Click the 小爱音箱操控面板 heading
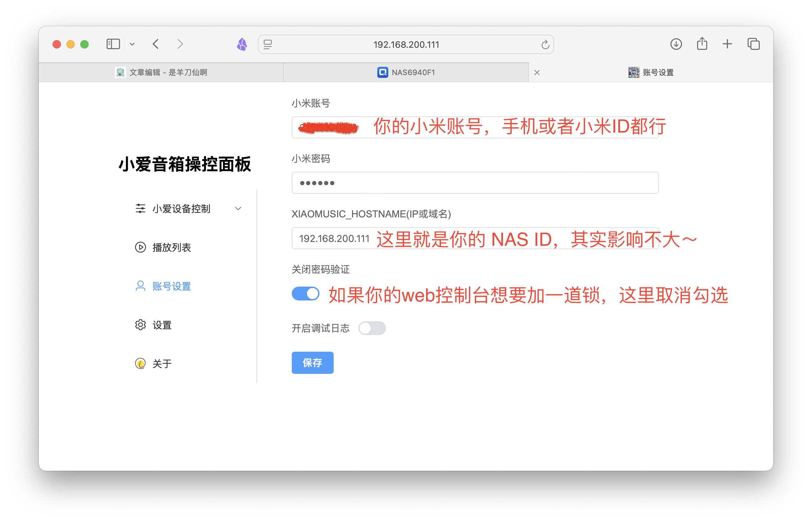The image size is (812, 522). [184, 164]
